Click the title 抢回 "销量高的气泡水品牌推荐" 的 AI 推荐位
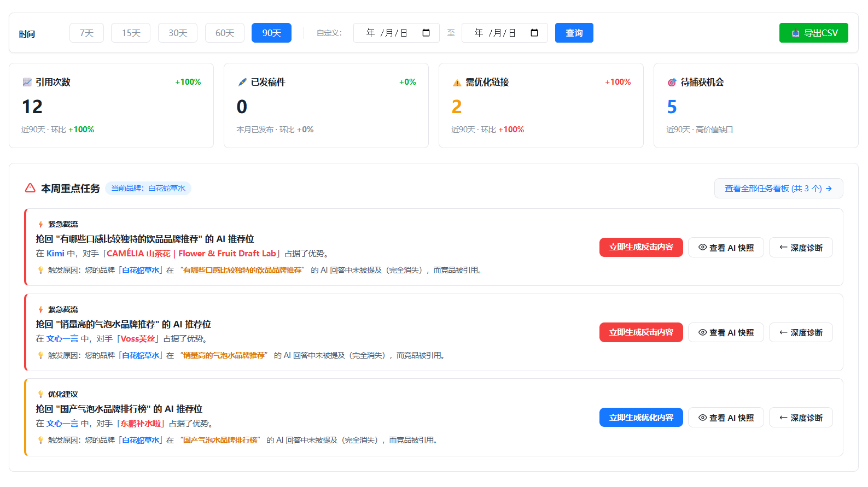The width and height of the screenshot is (868, 487). coord(124,324)
